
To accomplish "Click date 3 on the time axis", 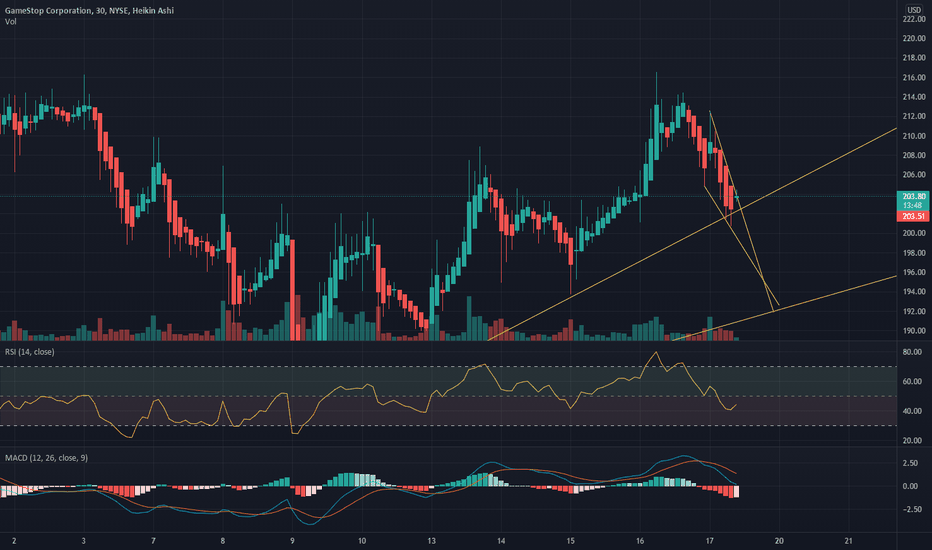I will (84, 541).
